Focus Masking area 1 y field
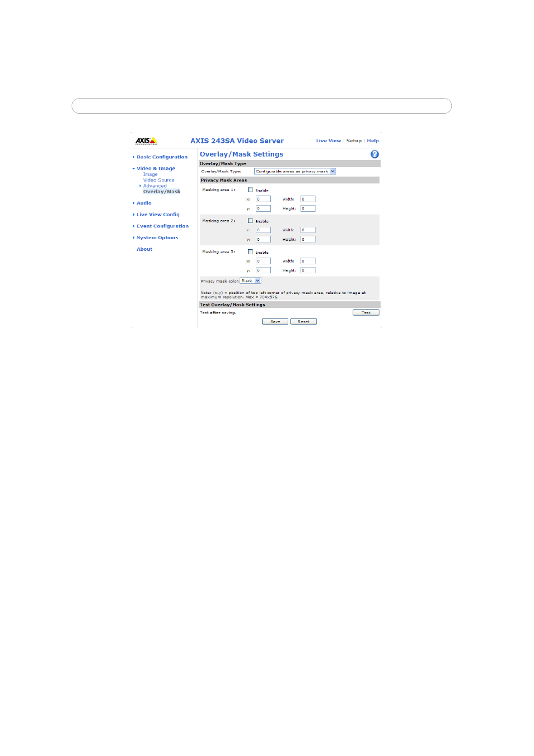 pyautogui.click(x=263, y=208)
